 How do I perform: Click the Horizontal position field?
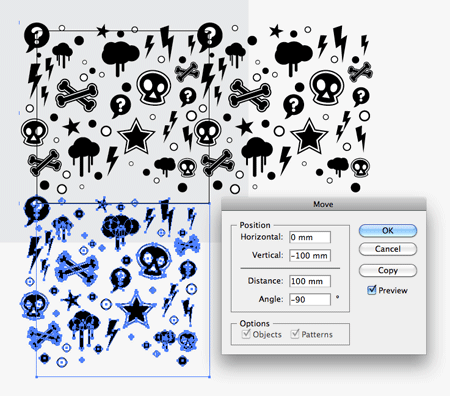[310, 237]
